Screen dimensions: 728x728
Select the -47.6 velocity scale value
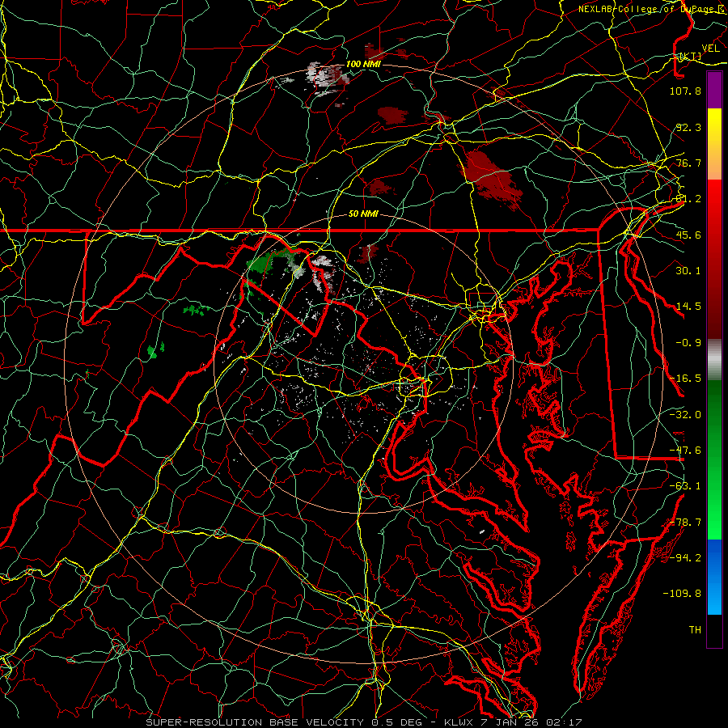[x=685, y=451]
